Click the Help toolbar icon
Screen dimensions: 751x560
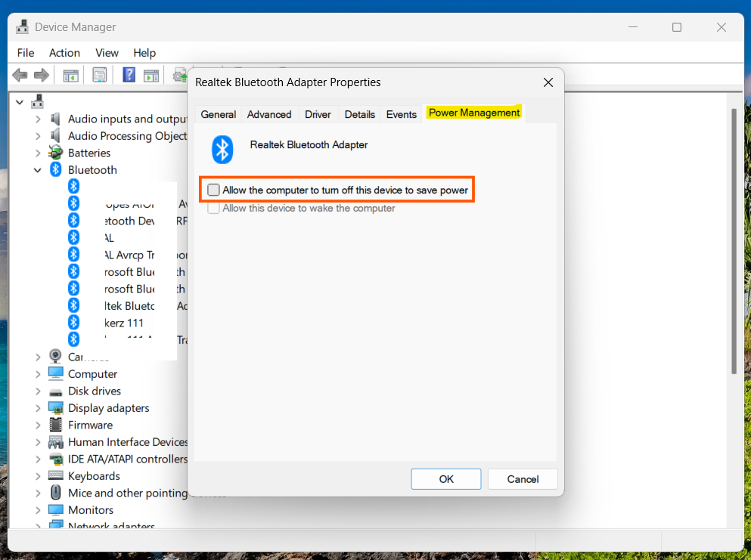coord(128,75)
